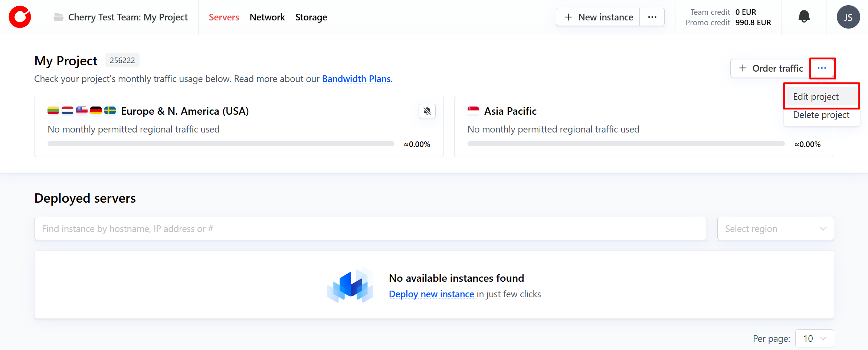Click the Singapore flag in Asia Pacific
This screenshot has height=350, width=868.
(473, 111)
